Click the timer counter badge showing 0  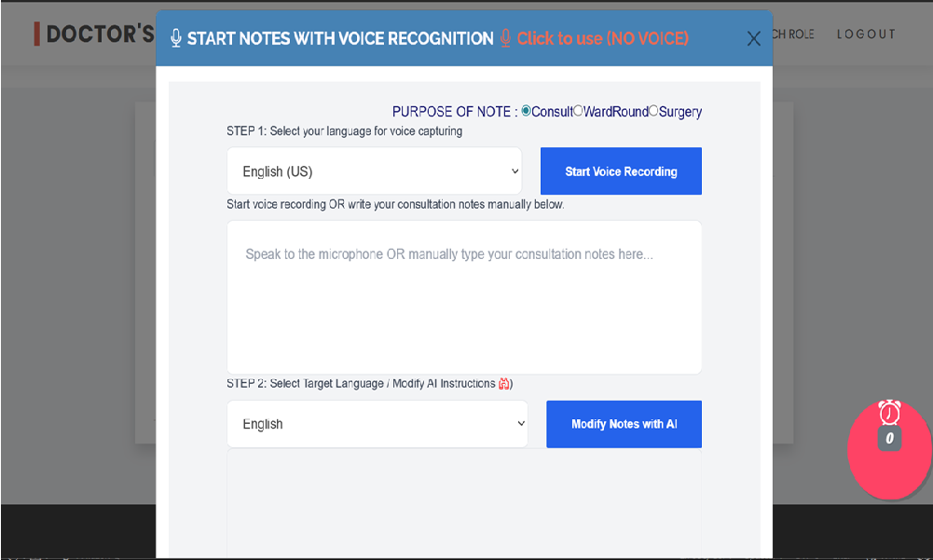point(890,439)
